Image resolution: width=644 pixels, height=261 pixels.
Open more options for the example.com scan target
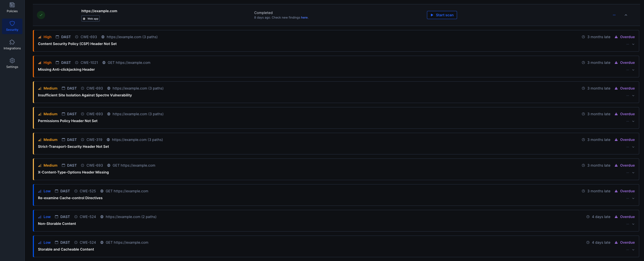(614, 15)
